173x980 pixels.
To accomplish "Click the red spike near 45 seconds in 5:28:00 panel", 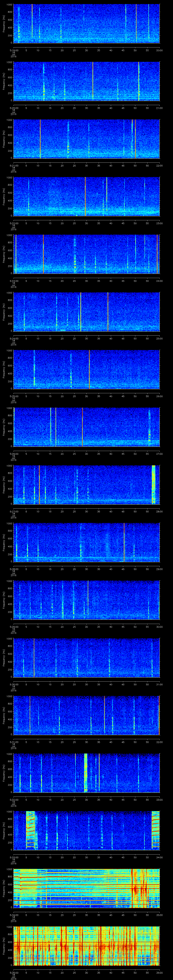I will coord(124,542).
